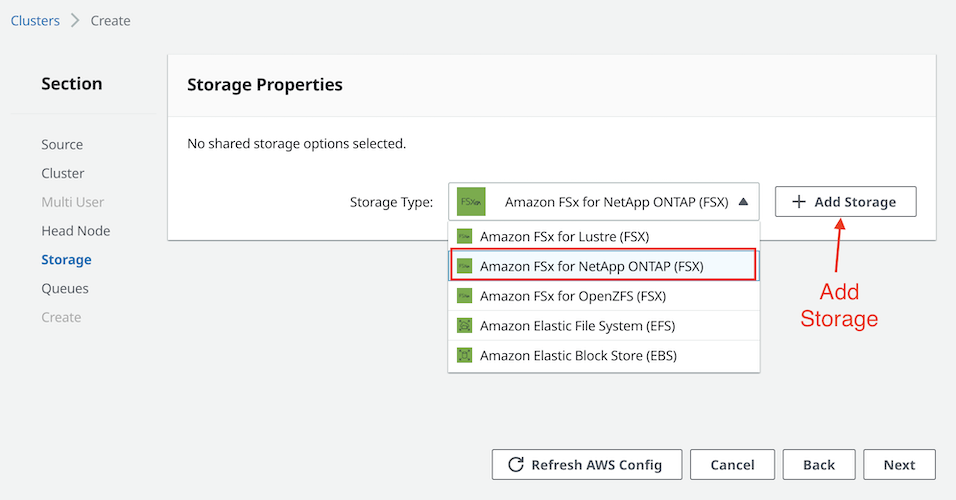Image resolution: width=956 pixels, height=500 pixels.
Task: Click Refresh AWS Config button
Action: click(587, 465)
